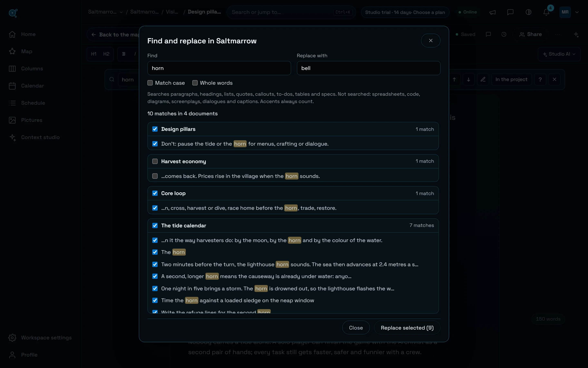Close the in-document search bar
588x368 pixels.
(555, 79)
